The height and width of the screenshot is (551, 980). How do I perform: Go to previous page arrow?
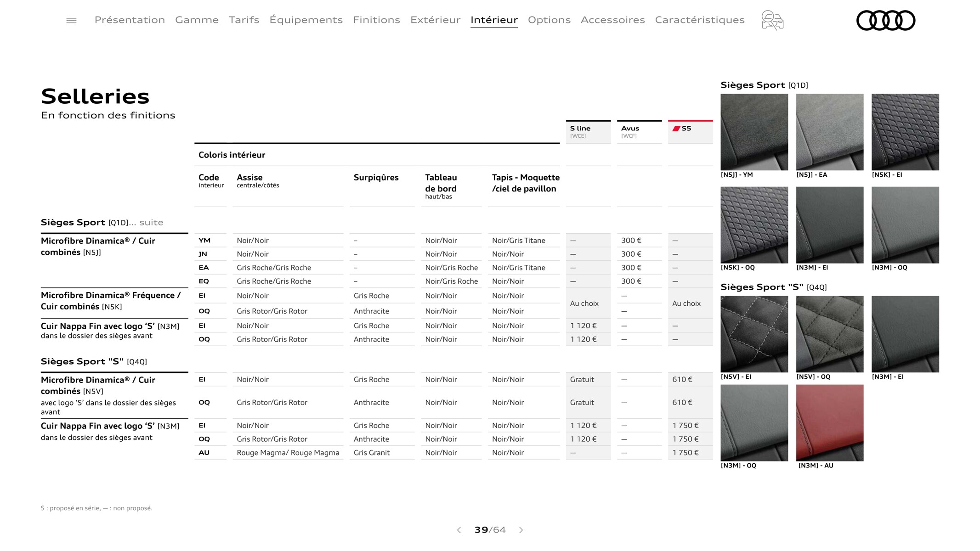click(x=459, y=530)
